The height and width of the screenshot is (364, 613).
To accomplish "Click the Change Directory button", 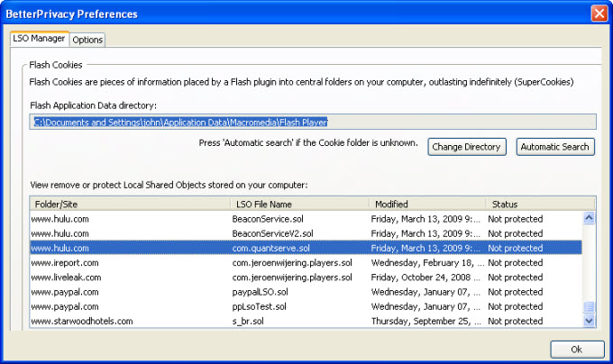I will point(467,147).
